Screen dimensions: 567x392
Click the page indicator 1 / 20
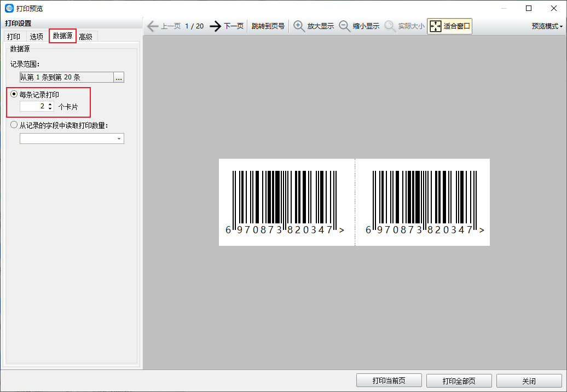coord(194,26)
